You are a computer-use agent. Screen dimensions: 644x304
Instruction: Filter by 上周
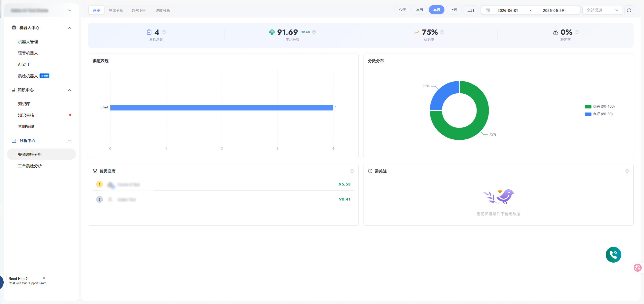[x=453, y=10]
